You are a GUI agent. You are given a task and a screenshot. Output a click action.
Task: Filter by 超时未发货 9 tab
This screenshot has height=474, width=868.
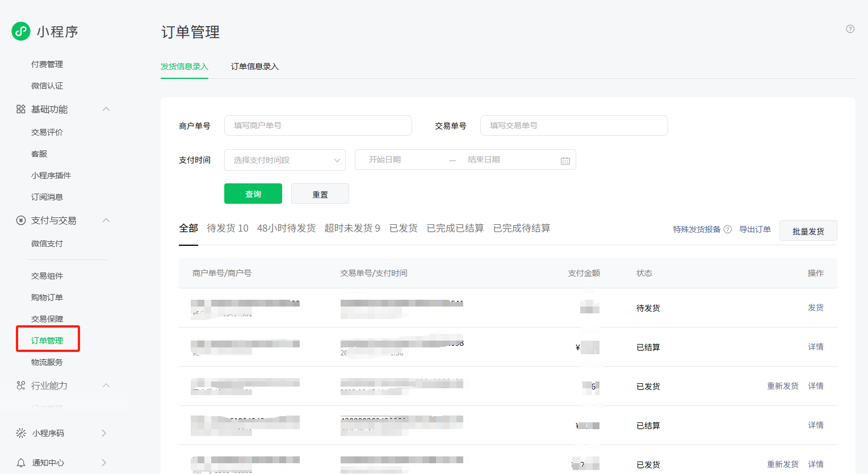pyautogui.click(x=352, y=228)
